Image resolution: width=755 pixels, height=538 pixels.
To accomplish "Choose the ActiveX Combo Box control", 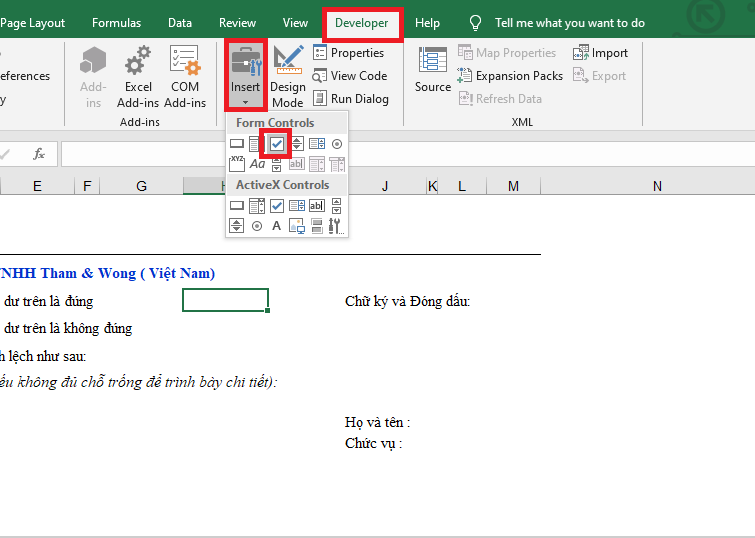I will (x=257, y=205).
